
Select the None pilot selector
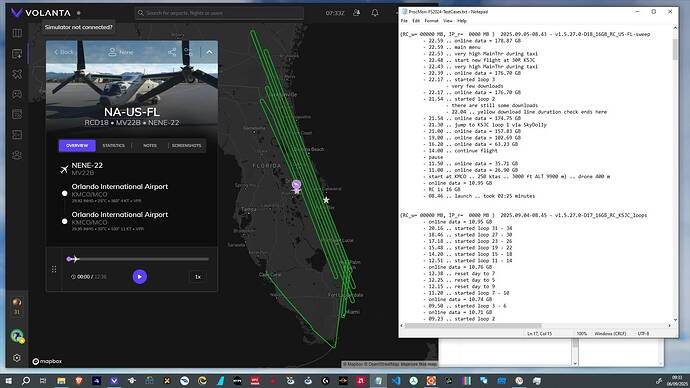(121, 52)
